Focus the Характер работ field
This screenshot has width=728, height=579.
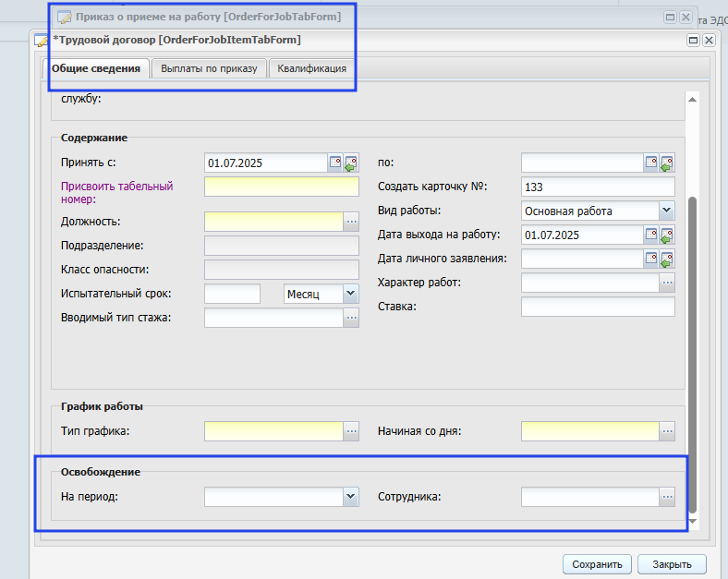590,283
